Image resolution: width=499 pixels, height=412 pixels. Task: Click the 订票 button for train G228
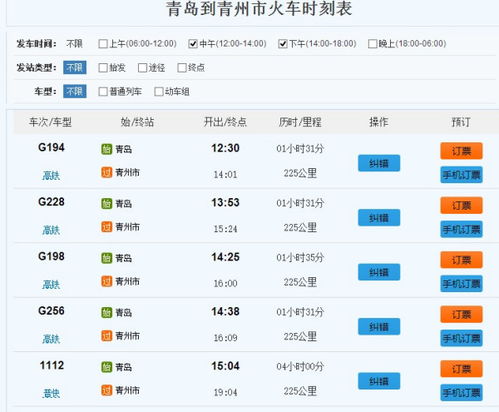[461, 205]
